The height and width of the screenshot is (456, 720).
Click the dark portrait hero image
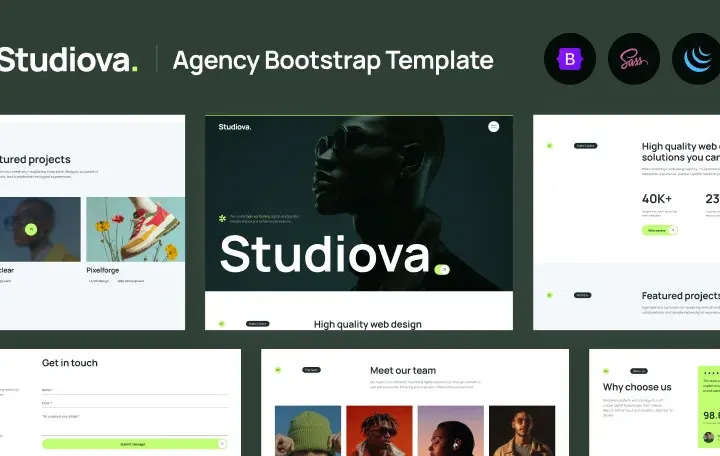tap(359, 203)
